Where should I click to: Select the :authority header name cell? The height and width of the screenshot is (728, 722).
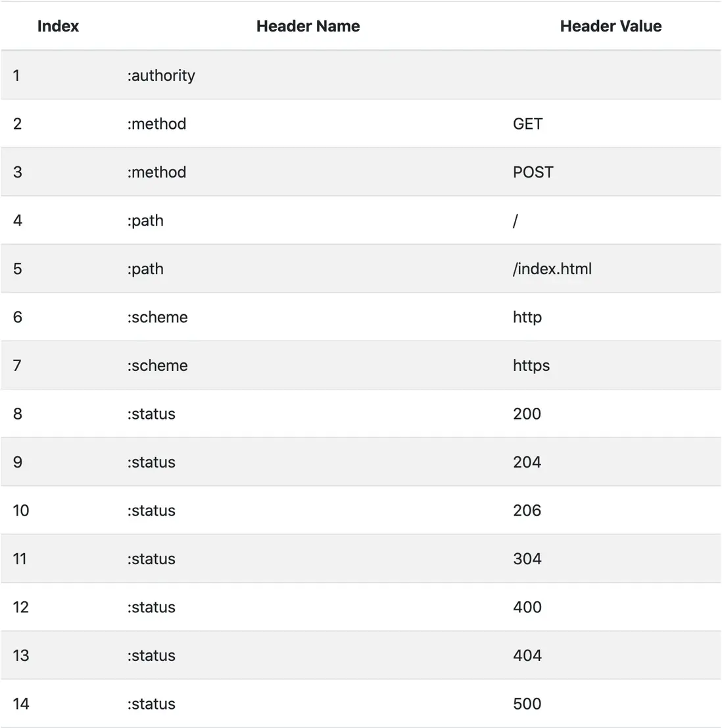click(x=161, y=76)
